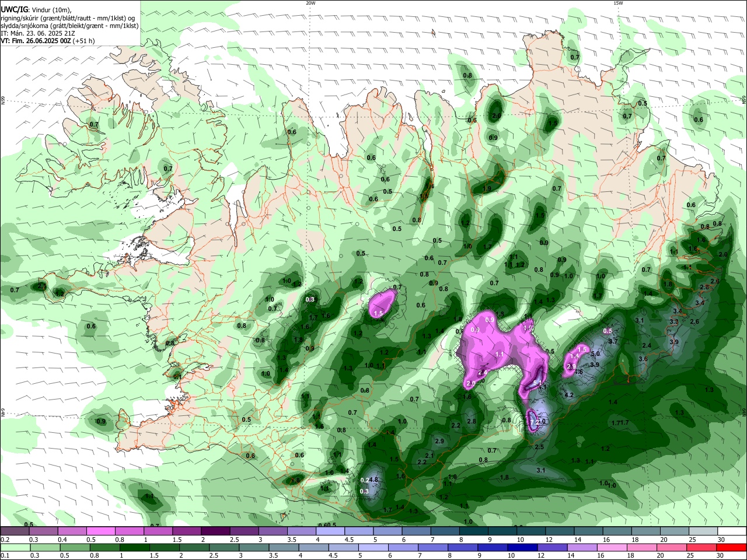
Task: Click the navy blue 10 swatch in lower legend
Action: (523, 548)
